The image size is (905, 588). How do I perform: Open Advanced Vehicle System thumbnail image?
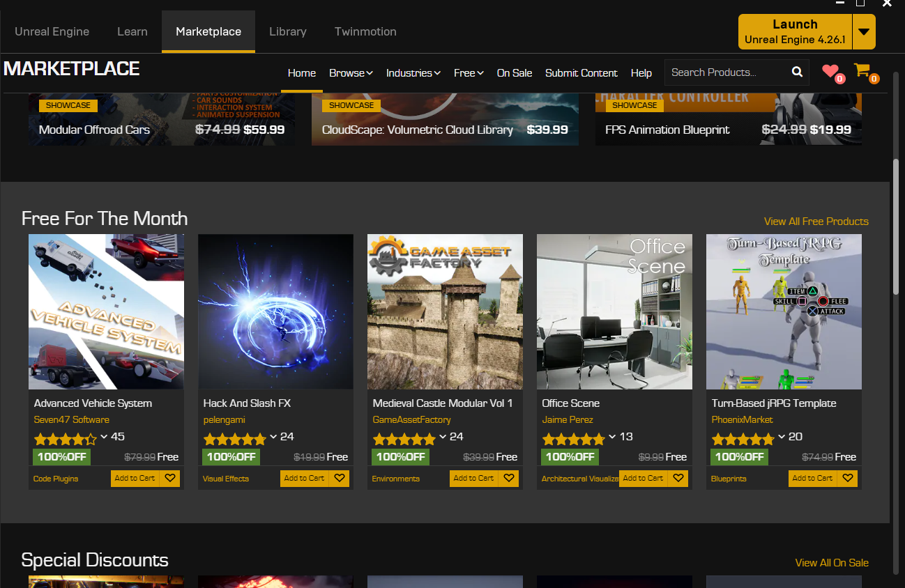(106, 311)
